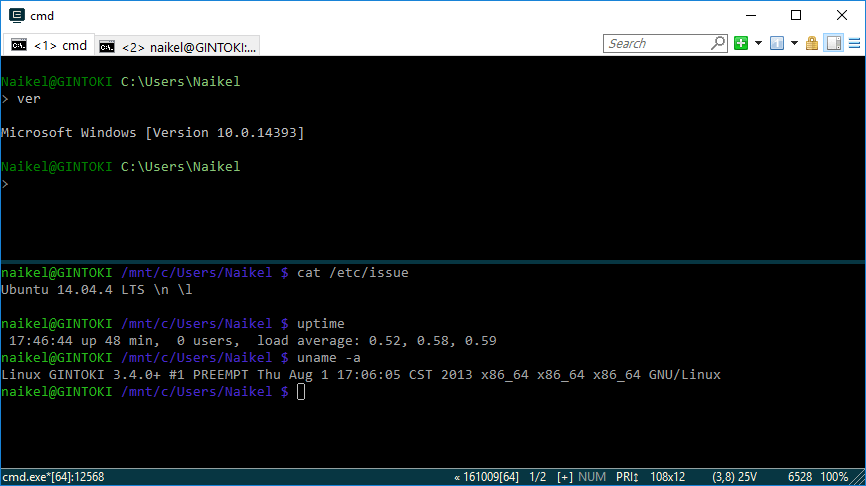Click the active console number icon
The height and width of the screenshot is (486, 866).
pos(778,44)
